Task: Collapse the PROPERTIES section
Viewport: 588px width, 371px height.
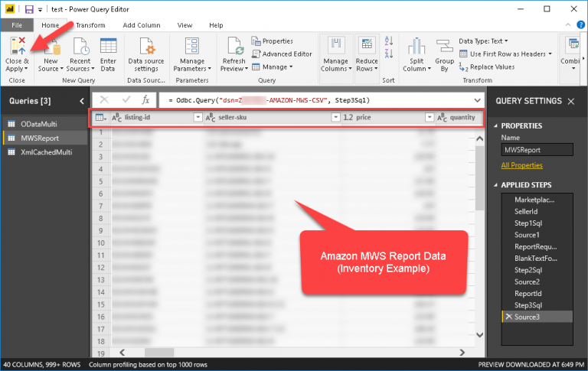Action: coord(496,126)
